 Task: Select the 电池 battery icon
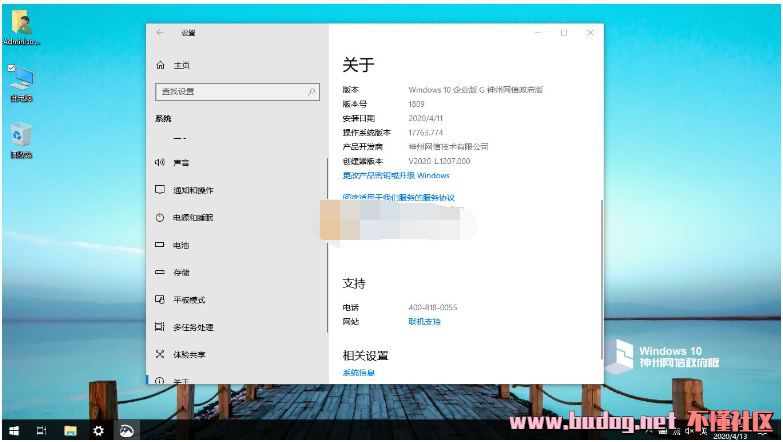[x=160, y=245]
